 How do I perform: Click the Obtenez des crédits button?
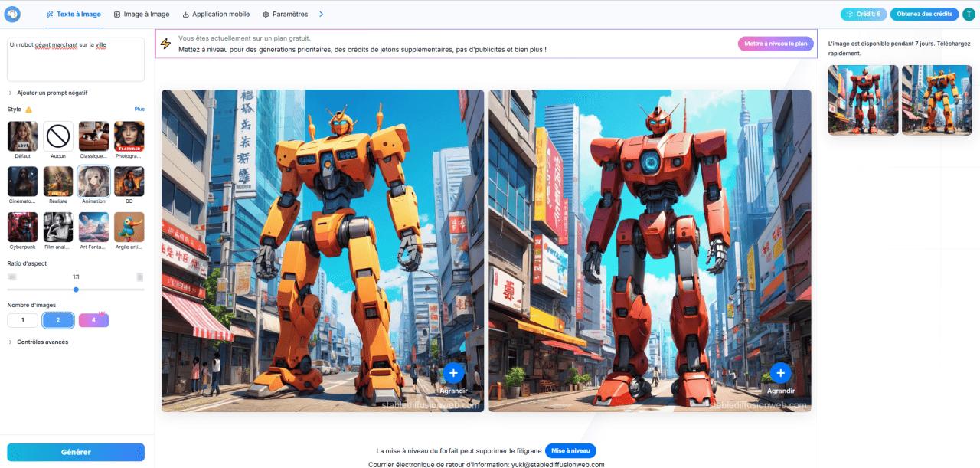coord(924,14)
